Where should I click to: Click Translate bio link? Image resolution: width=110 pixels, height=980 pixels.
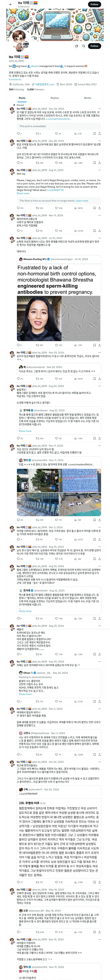(x=15, y=80)
